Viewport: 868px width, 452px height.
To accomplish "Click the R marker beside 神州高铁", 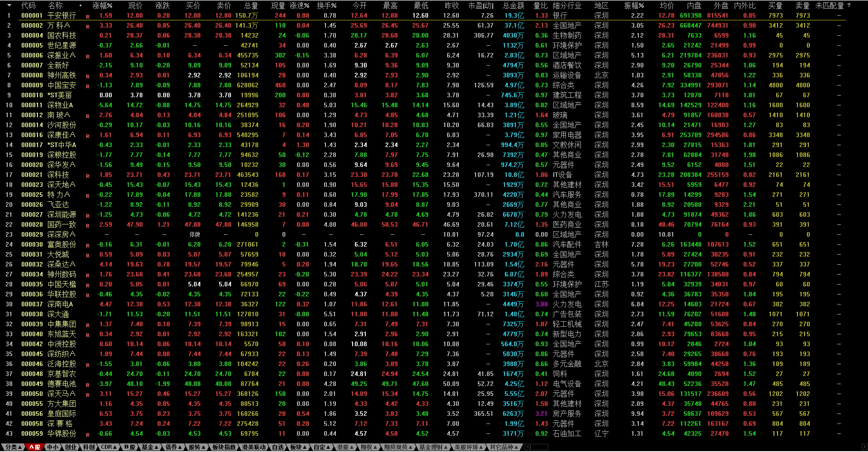I will (88, 76).
